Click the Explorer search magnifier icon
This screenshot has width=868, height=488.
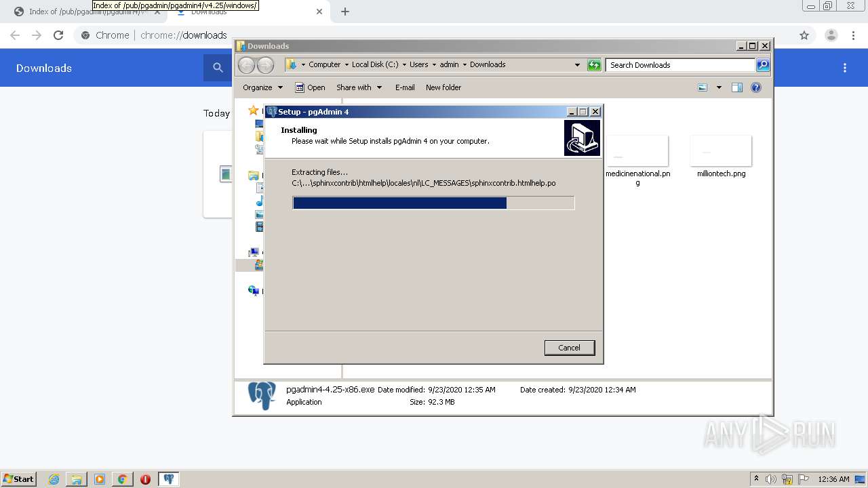(x=763, y=65)
